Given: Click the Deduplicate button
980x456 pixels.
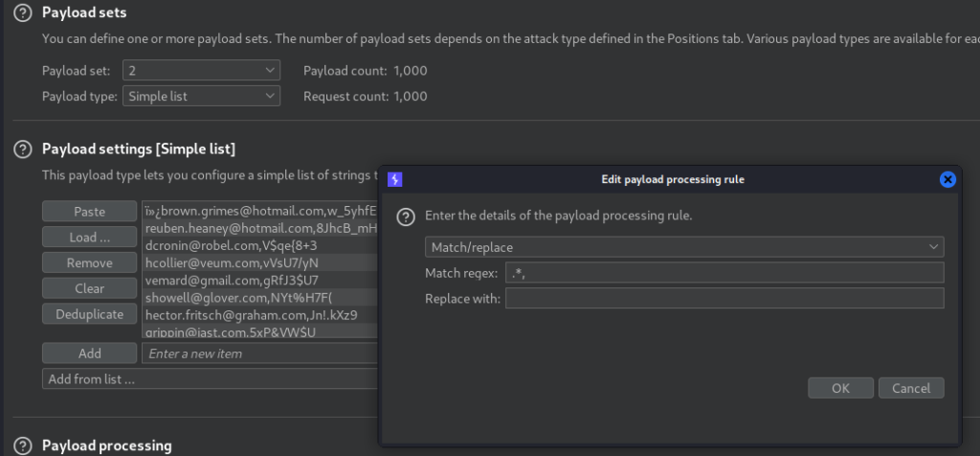Looking at the screenshot, I should click(89, 314).
